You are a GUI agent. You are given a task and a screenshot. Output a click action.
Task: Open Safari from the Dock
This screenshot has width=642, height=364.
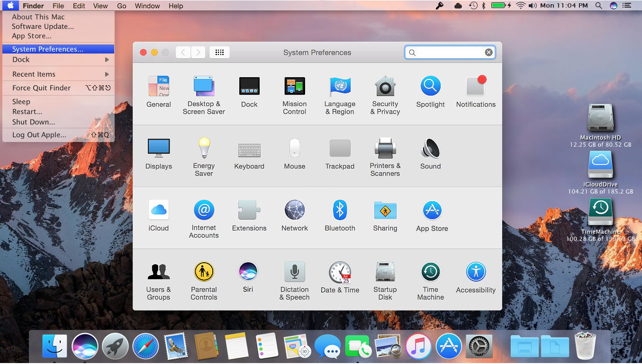click(145, 346)
